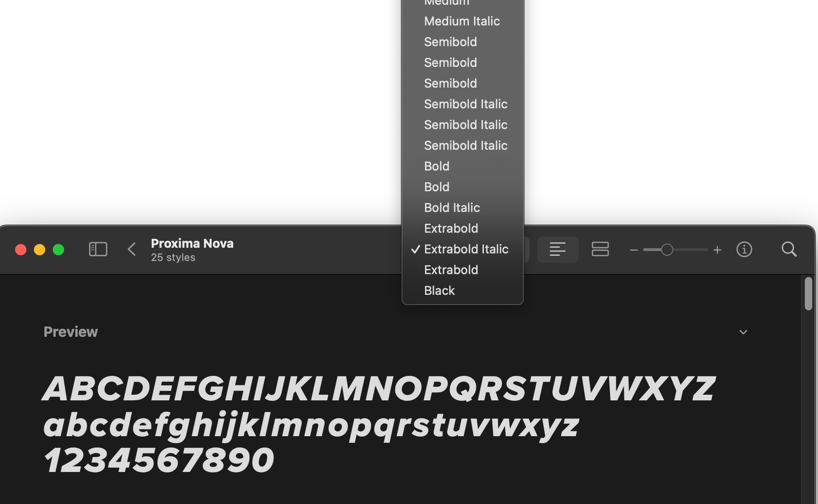Increase preview size with plus icon
This screenshot has width=818, height=504.
(717, 250)
